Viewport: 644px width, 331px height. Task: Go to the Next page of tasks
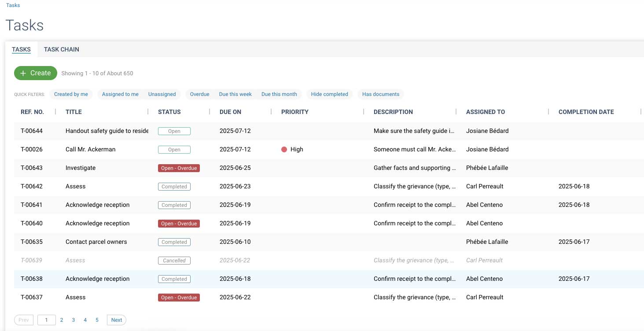pyautogui.click(x=116, y=320)
